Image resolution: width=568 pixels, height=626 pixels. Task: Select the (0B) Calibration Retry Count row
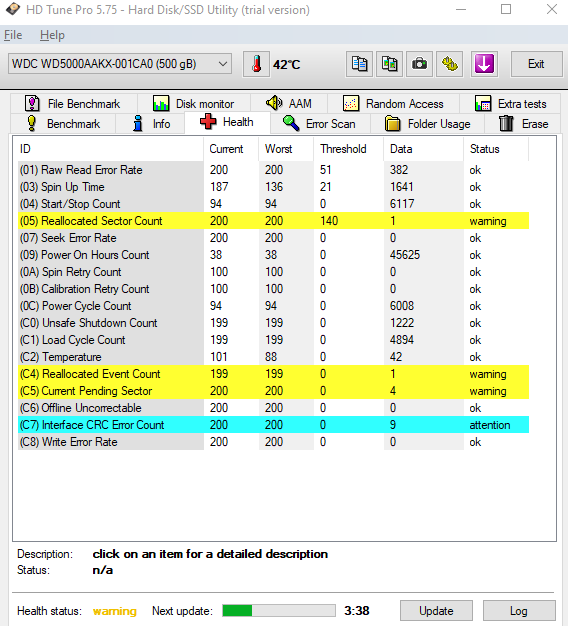tap(273, 289)
